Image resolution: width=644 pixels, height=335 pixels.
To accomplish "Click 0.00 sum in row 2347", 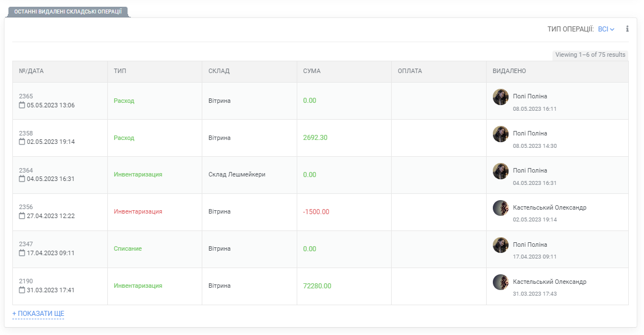I will pyautogui.click(x=310, y=248).
